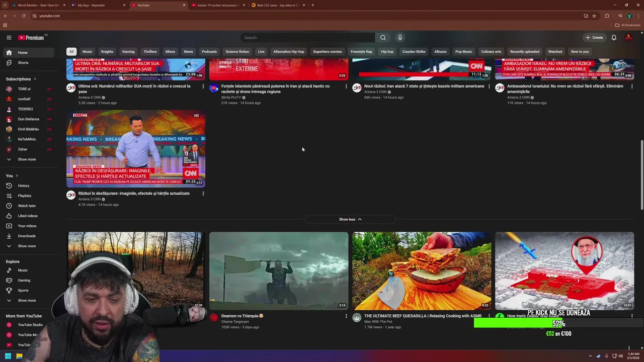Open options for Ambasadorul Israelului video
The height and width of the screenshot is (362, 644).
(632, 86)
